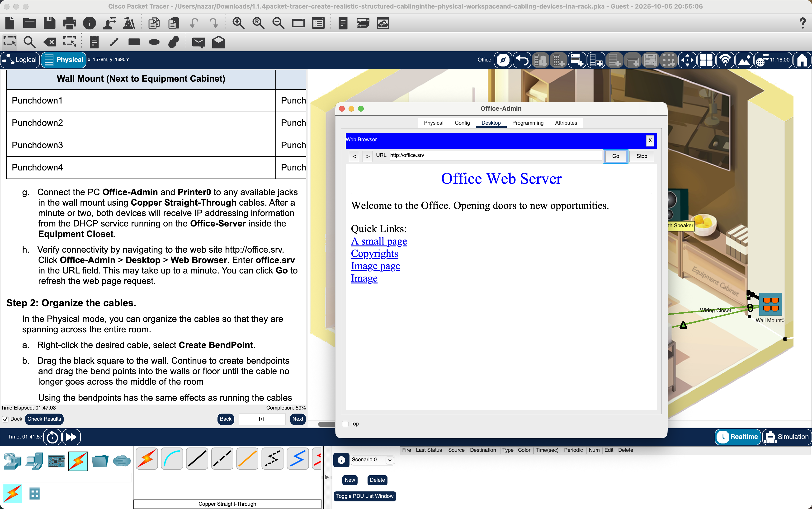This screenshot has height=509, width=812.
Task: Open the Physical tab in Office-Admin
Action: [x=433, y=123]
